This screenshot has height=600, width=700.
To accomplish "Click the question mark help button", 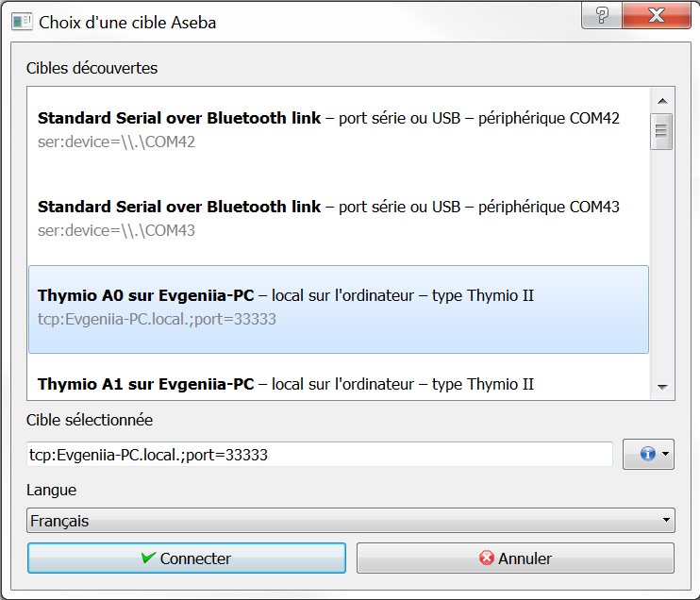I will [602, 16].
